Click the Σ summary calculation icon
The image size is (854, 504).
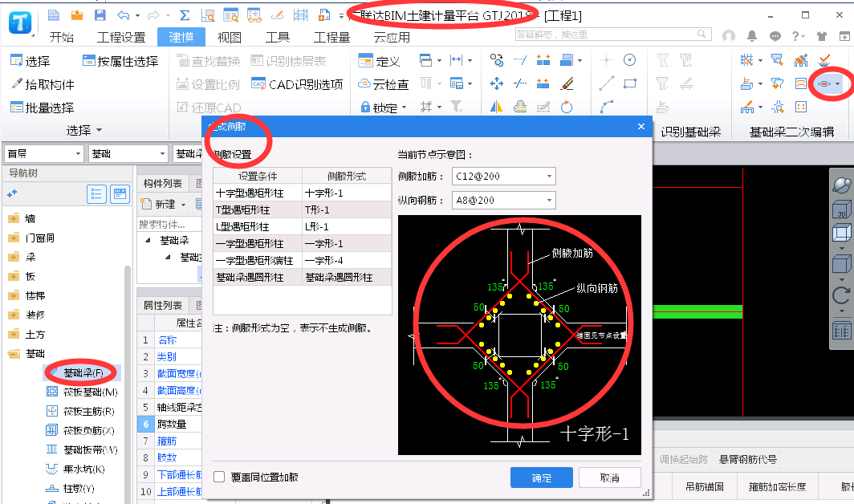tap(185, 15)
